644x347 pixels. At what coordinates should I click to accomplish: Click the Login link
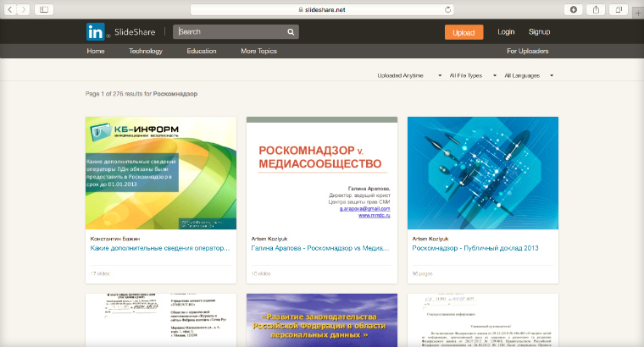click(506, 32)
